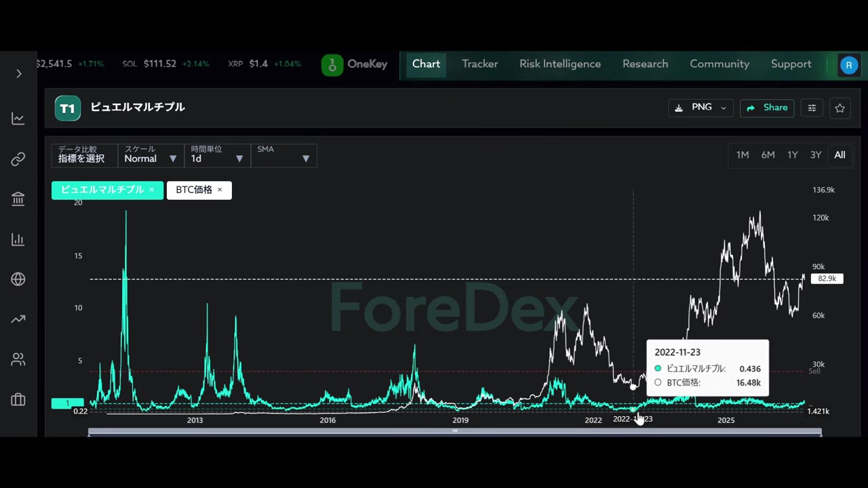Select the 3Y time range
The height and width of the screenshot is (488, 868).
point(816,155)
